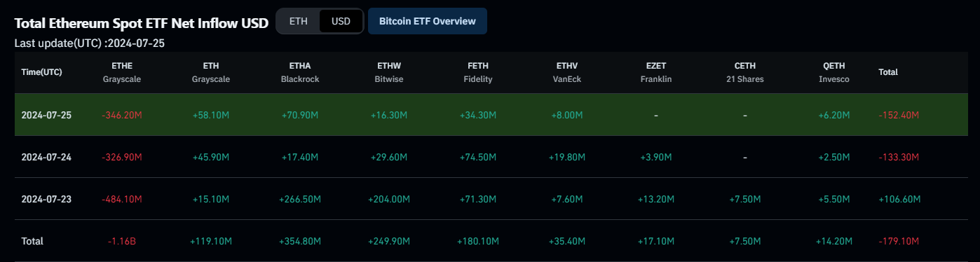Click the -179.10M grand total cell
The image size is (980, 262).
coord(899,241)
